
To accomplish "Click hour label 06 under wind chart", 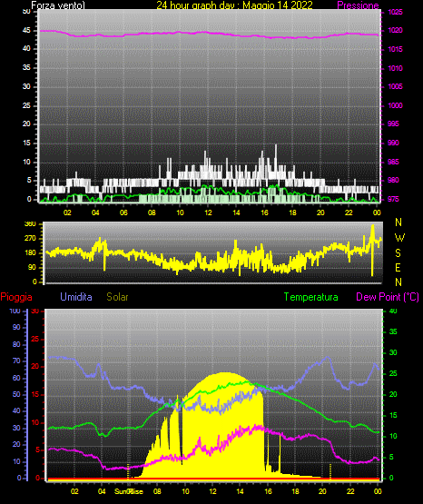I will [123, 212].
